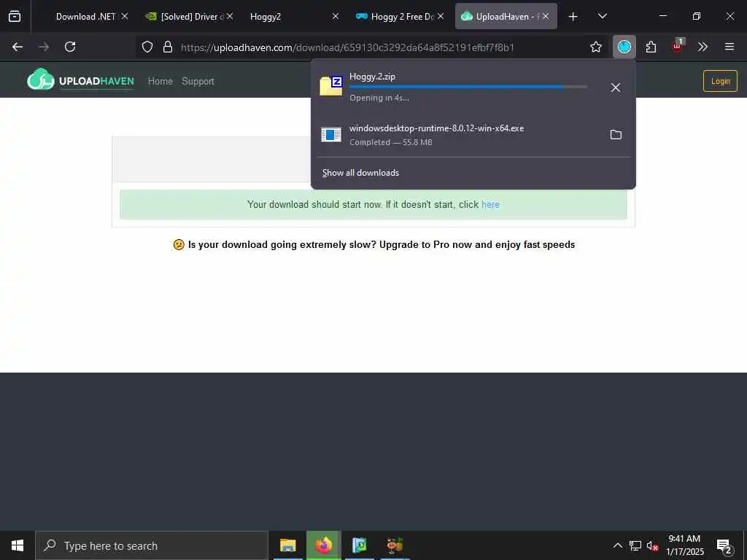The width and height of the screenshot is (747, 560).
Task: Click the Upgrade to Pro message
Action: tap(374, 245)
